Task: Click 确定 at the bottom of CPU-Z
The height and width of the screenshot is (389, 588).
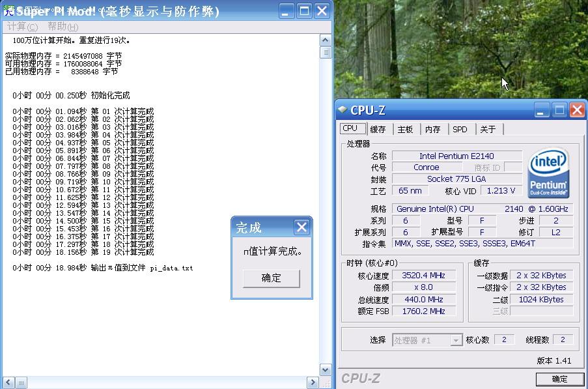Action: (559, 379)
